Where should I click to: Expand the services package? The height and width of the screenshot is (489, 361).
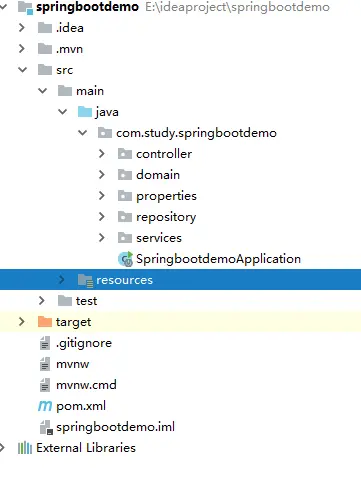102,238
